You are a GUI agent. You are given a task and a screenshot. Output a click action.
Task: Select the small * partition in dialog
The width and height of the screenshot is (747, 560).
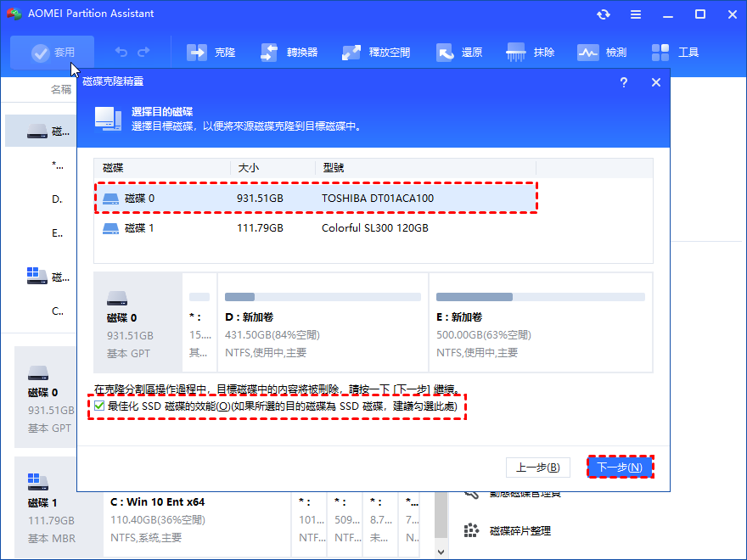[x=199, y=322]
